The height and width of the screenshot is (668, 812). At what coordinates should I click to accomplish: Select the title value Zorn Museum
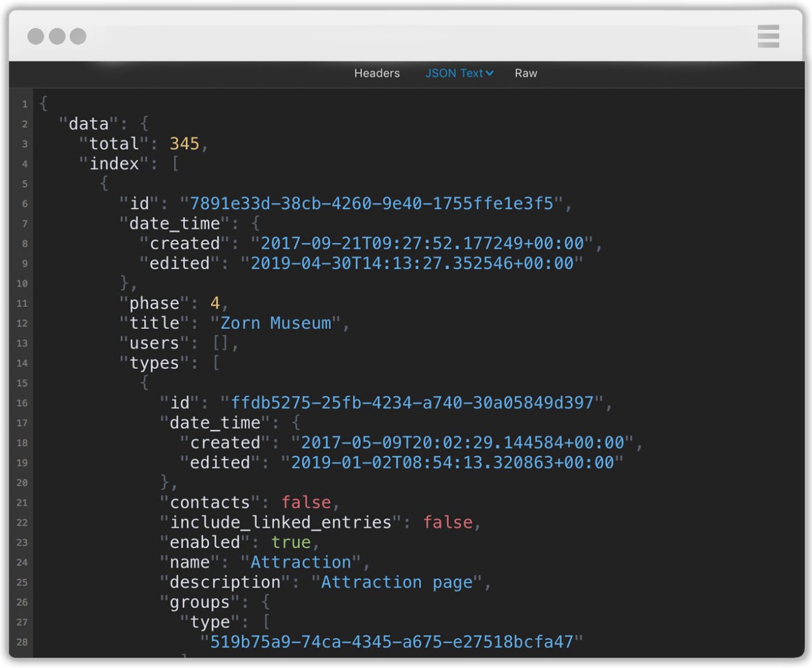(276, 323)
